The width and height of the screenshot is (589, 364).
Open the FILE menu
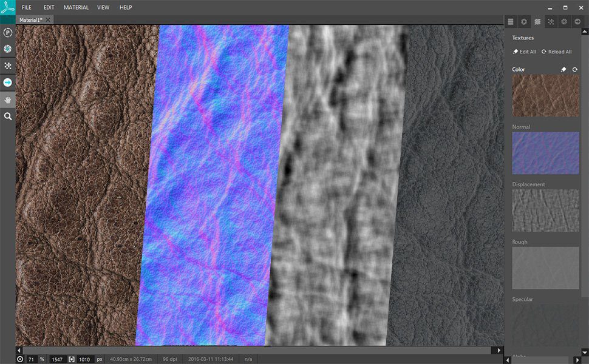[26, 7]
